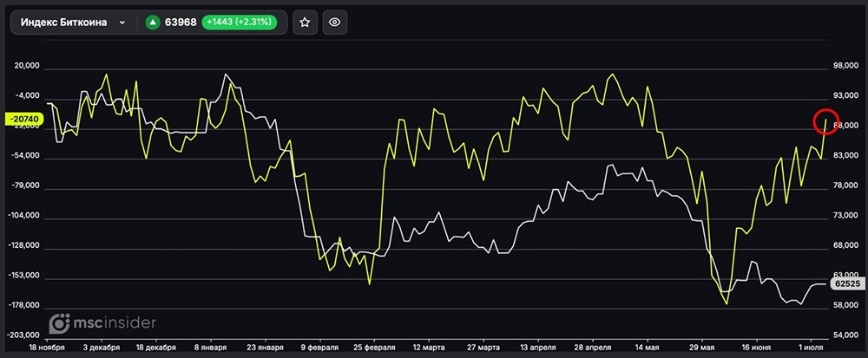Click the 18 декабря date label
Screen dimensions: 868x358
click(155, 348)
